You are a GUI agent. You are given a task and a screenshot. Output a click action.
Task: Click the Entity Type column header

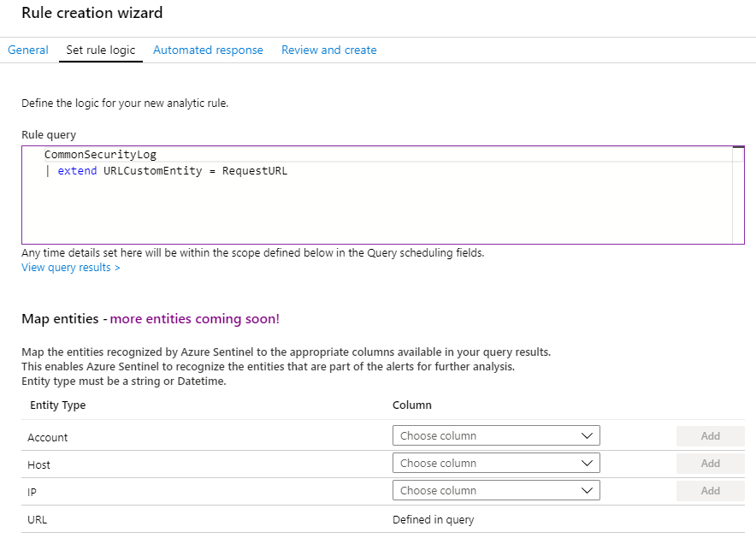[58, 405]
